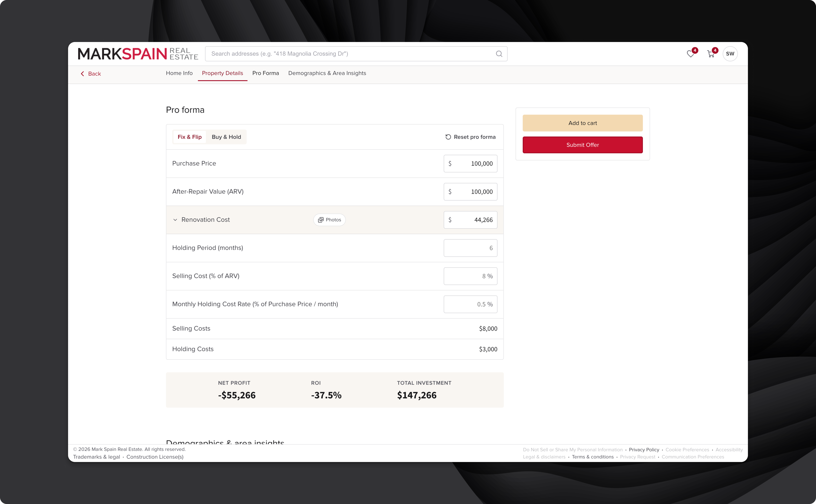
Task: Open Privacy Request footer link
Action: pos(637,457)
